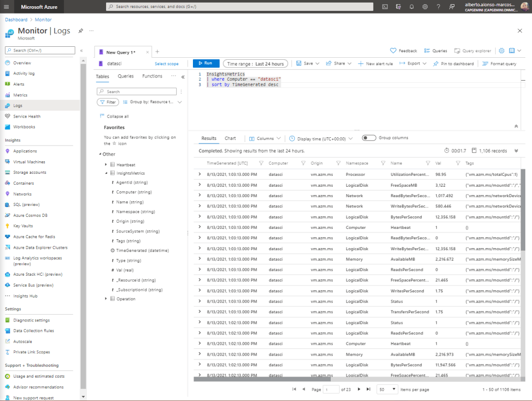Toggle the Group columns switch

click(x=369, y=138)
